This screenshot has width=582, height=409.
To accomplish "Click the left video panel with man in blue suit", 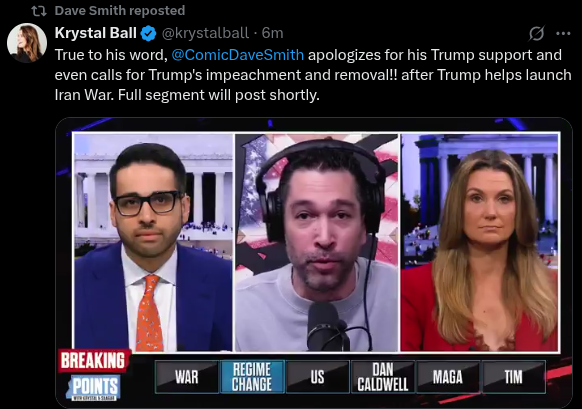I will 153,242.
